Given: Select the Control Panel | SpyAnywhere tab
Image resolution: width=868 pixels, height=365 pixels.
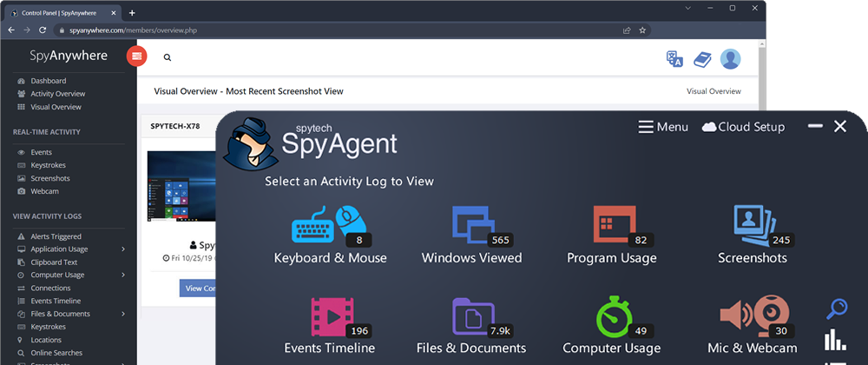Looking at the screenshot, I should [x=65, y=13].
